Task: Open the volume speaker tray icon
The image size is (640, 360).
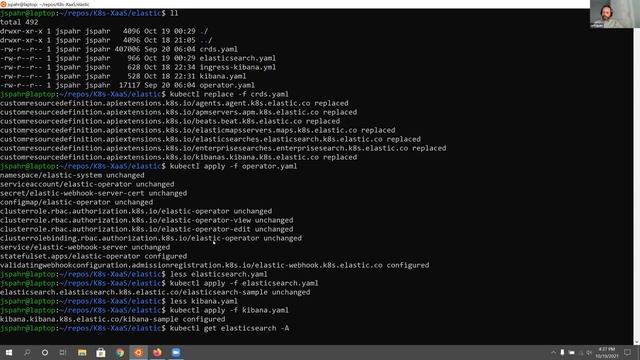Action: [x=589, y=353]
